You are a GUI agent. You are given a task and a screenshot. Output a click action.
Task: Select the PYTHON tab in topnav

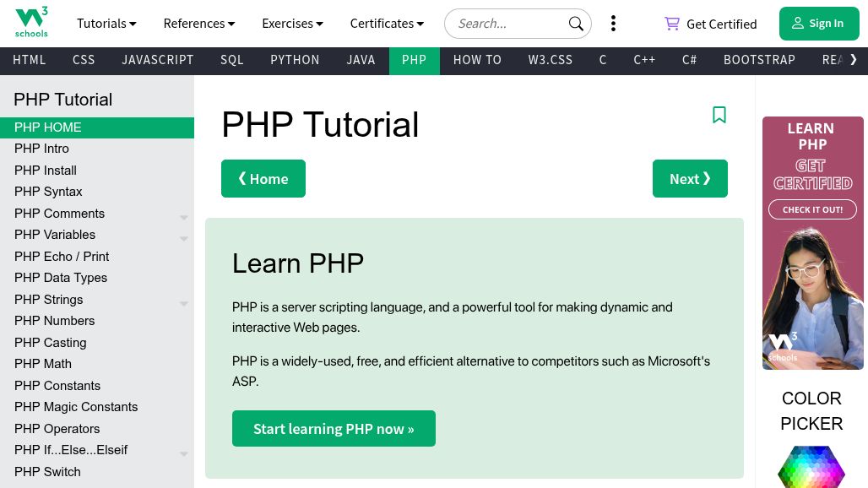click(295, 60)
